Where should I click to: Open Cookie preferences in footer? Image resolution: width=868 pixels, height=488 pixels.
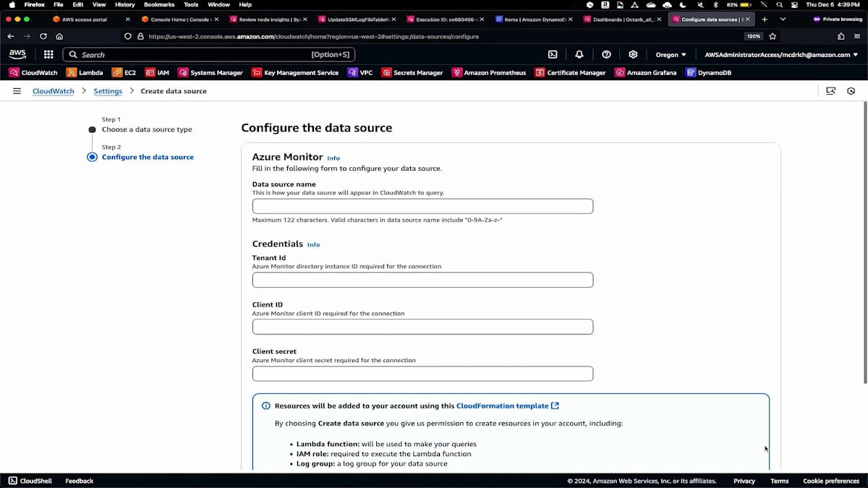(831, 481)
